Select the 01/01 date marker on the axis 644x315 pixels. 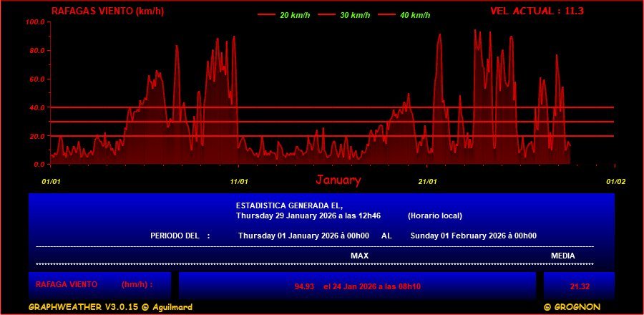51,181
